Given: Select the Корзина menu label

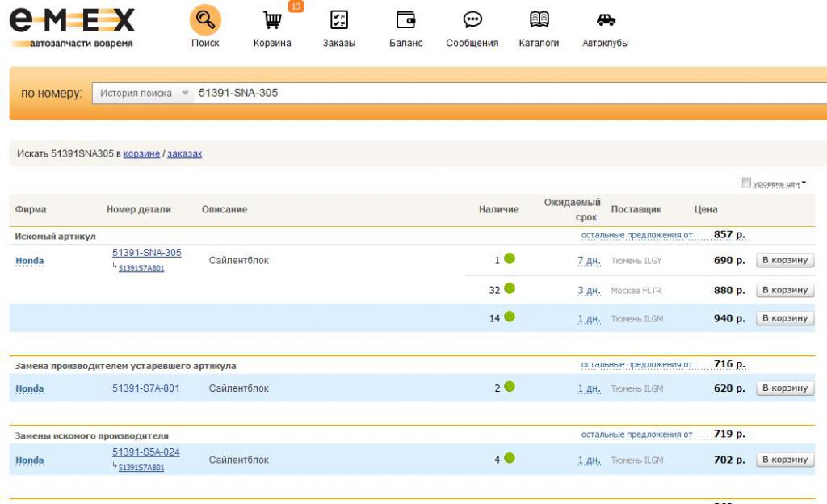Looking at the screenshot, I should [272, 44].
